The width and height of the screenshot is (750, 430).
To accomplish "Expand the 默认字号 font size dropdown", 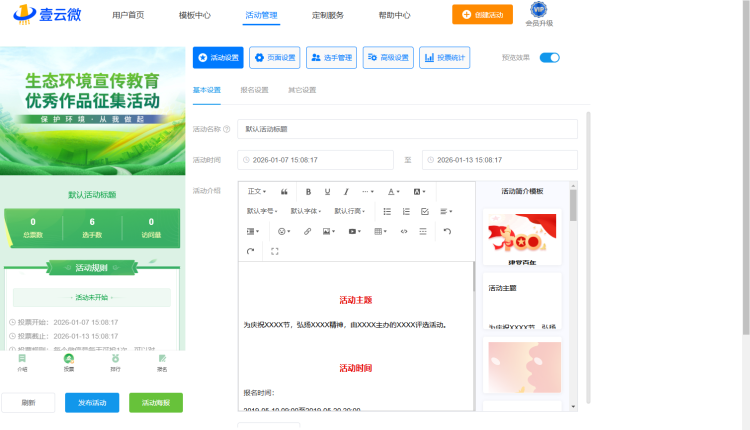I will (262, 211).
